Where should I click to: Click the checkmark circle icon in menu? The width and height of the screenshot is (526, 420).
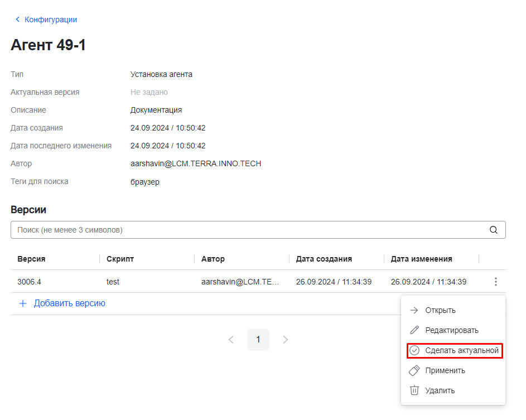(x=414, y=350)
